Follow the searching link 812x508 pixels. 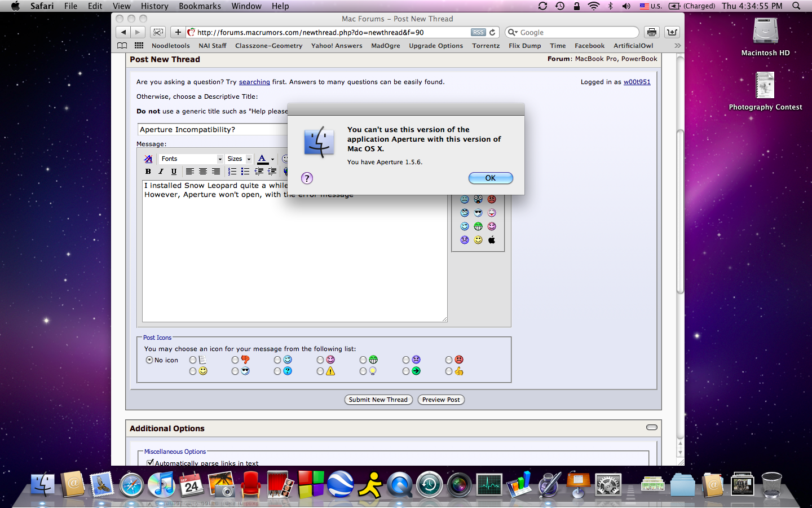[x=254, y=82]
